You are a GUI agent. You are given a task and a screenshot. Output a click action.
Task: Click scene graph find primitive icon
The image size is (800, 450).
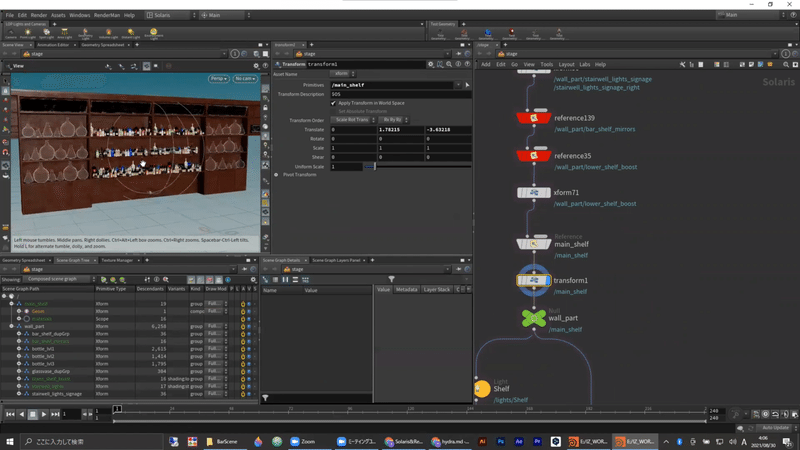tap(166, 280)
